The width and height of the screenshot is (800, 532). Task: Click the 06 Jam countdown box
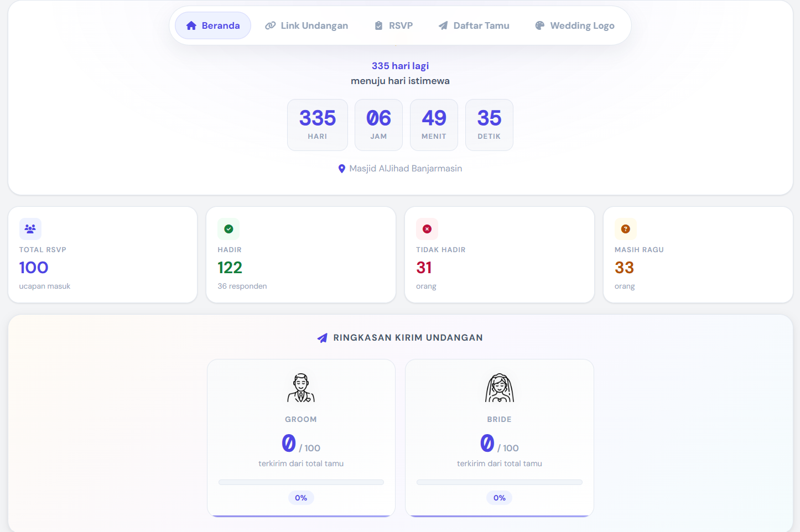click(x=378, y=125)
